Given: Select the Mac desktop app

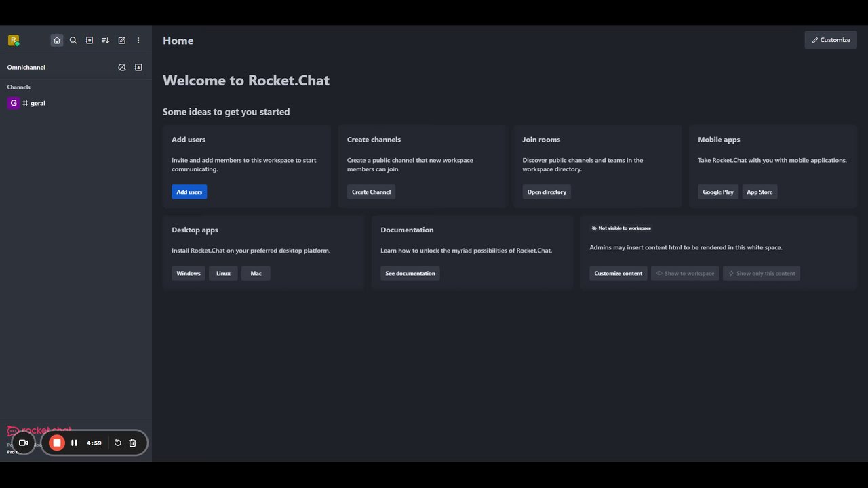Looking at the screenshot, I should click(x=256, y=273).
